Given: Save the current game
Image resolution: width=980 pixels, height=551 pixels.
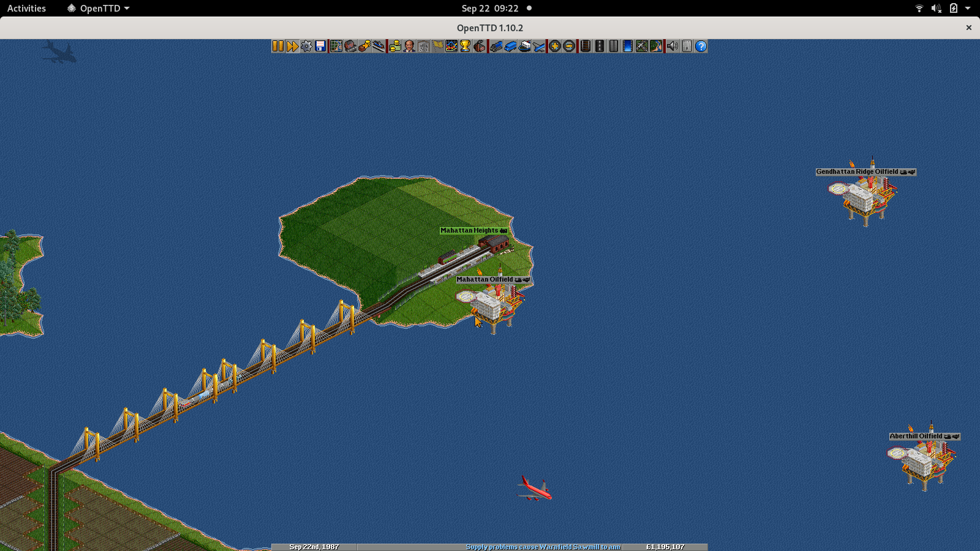Looking at the screenshot, I should pos(320,47).
